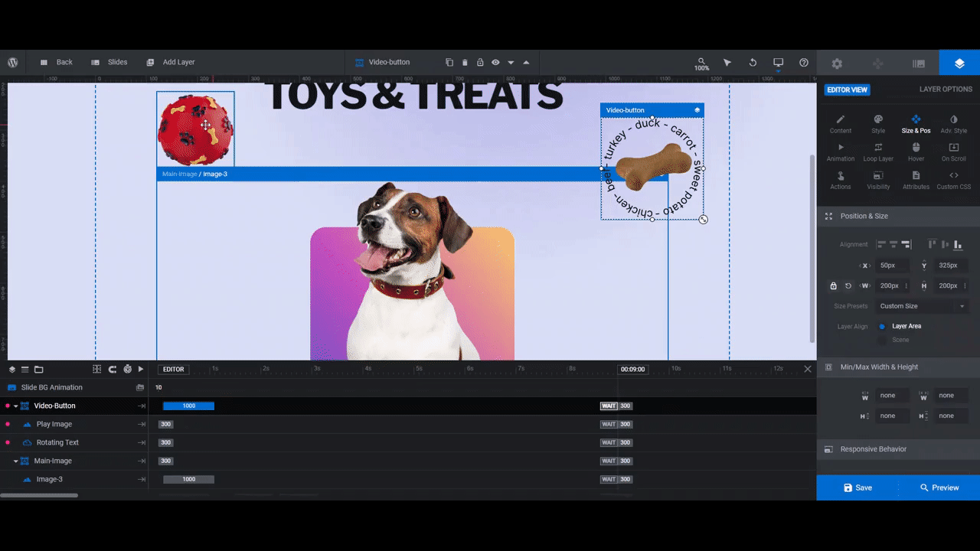Open the Content layer settings
Screen dimensions: 980x551
coord(841,124)
